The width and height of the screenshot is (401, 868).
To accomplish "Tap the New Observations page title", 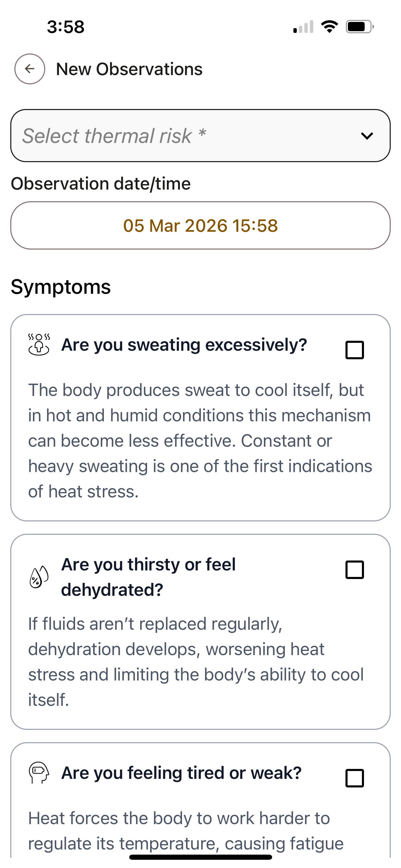I will 129,69.
